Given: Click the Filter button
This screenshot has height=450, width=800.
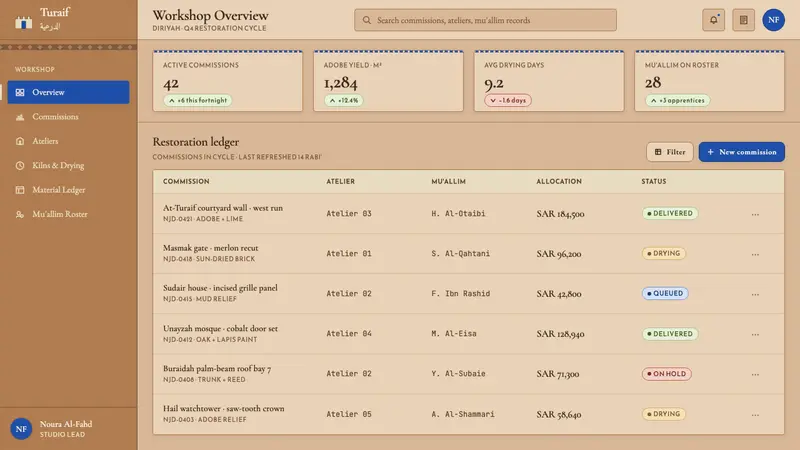Looking at the screenshot, I should coord(669,152).
